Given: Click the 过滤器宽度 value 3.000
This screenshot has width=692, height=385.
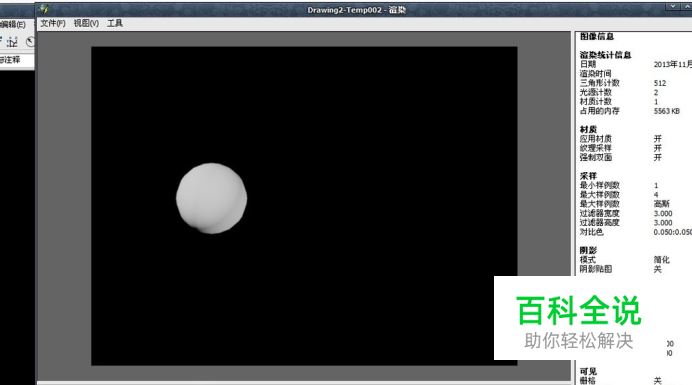Looking at the screenshot, I should click(663, 213).
